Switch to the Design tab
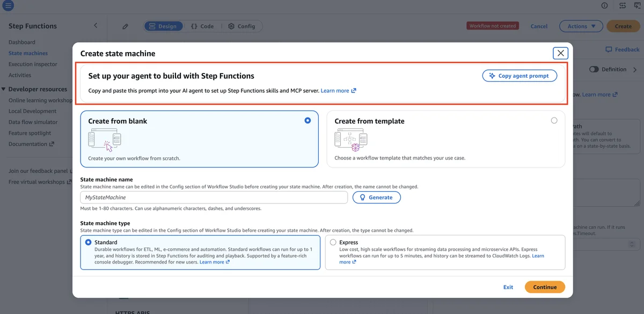The height and width of the screenshot is (314, 644). pos(163,26)
